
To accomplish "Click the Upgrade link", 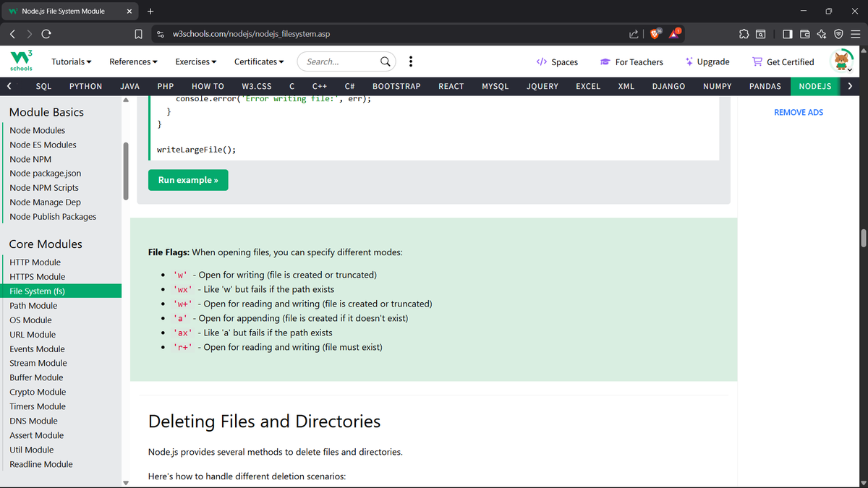I will [x=707, y=62].
